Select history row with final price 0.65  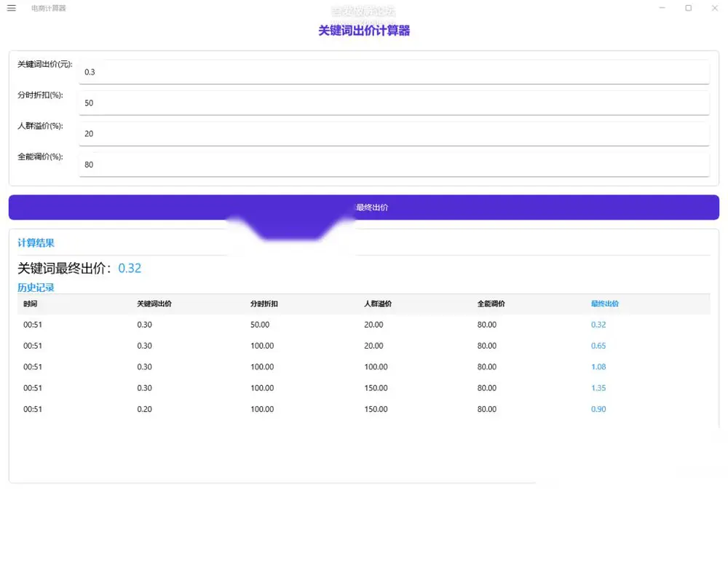pyautogui.click(x=363, y=346)
